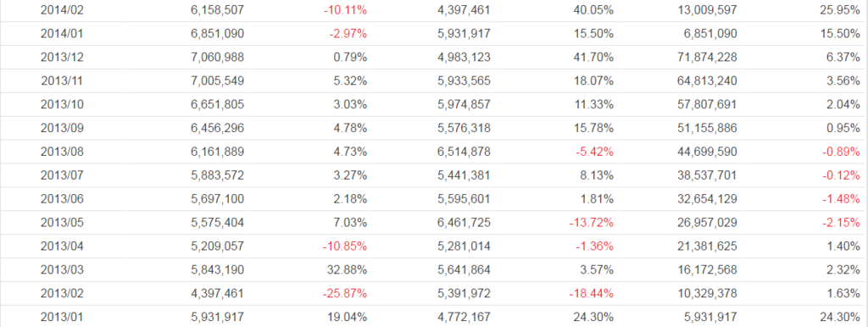Click the 2014/01 row date

60,34
